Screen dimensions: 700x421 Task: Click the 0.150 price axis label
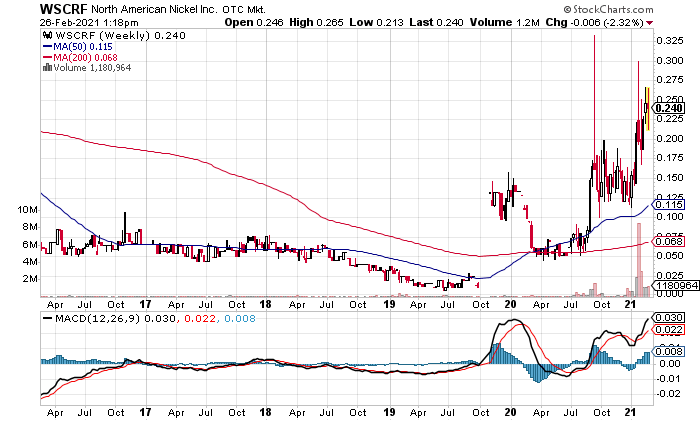(x=670, y=177)
